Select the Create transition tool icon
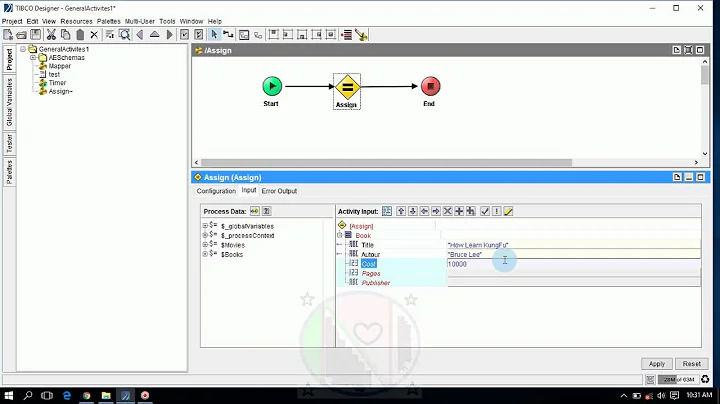This screenshot has height=404, width=720. point(228,34)
